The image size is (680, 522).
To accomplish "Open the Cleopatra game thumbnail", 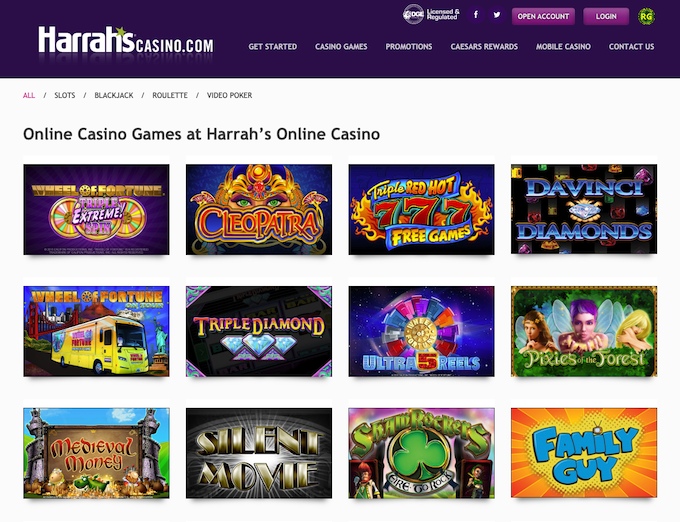I will (259, 209).
